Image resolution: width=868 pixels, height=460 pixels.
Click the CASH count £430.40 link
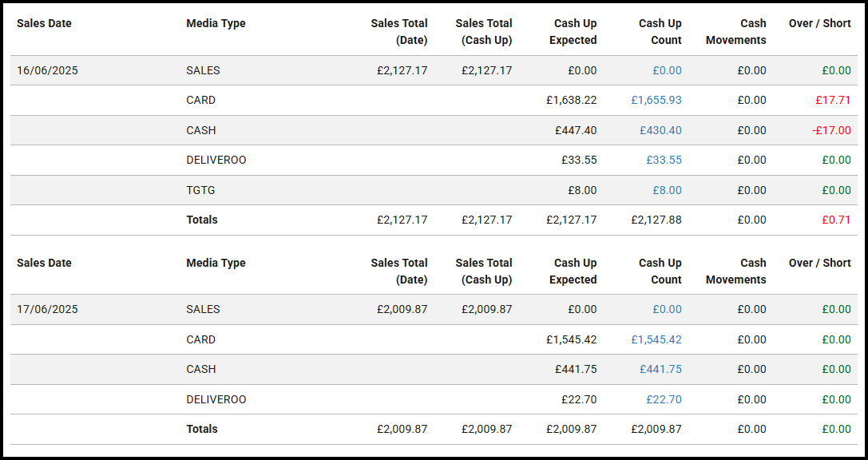pos(661,130)
